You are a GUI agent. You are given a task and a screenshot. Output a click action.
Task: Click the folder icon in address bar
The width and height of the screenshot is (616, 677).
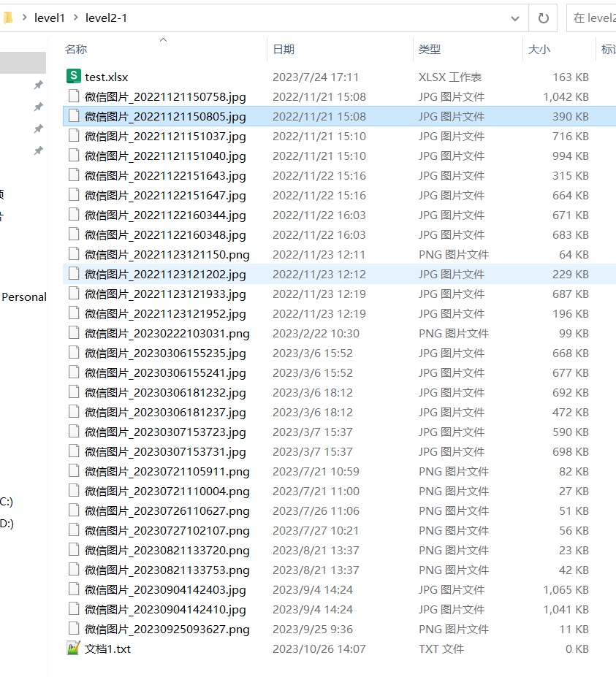coord(7,18)
